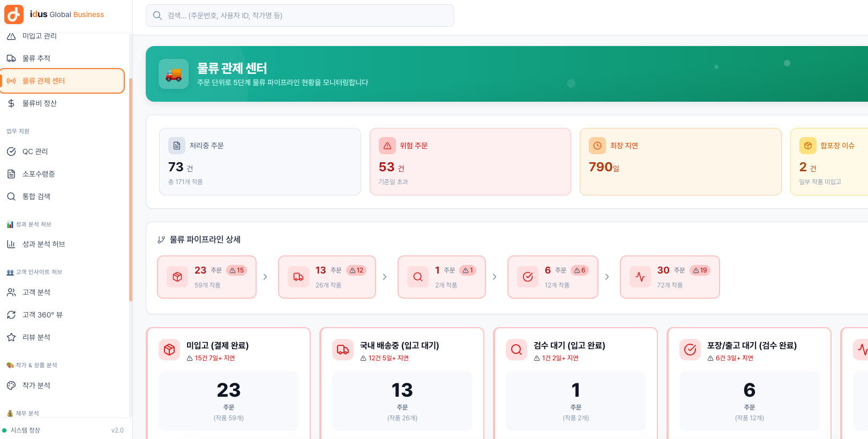
Task: Click chevron after the 23 주문 pipeline stage
Action: 265,277
